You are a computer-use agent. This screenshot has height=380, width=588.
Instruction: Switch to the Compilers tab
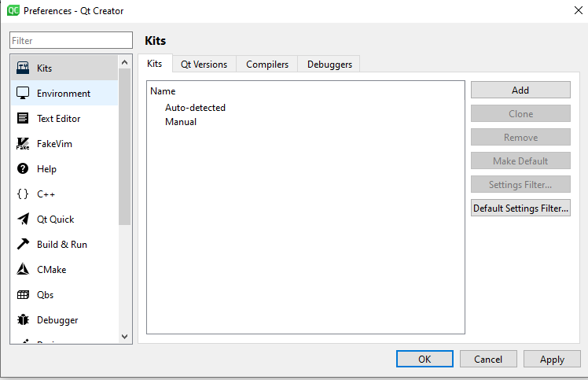[x=267, y=65]
